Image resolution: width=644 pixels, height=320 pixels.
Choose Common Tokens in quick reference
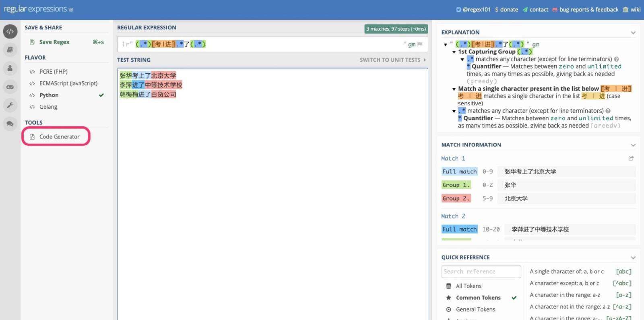(x=478, y=297)
